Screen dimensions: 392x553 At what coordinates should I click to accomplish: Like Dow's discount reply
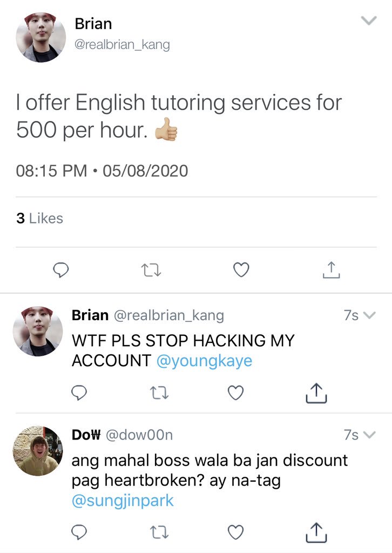coord(235,532)
